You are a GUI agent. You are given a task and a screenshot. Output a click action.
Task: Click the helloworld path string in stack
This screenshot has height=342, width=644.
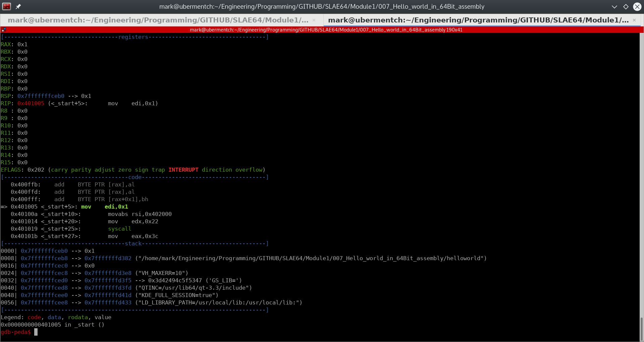coord(311,258)
